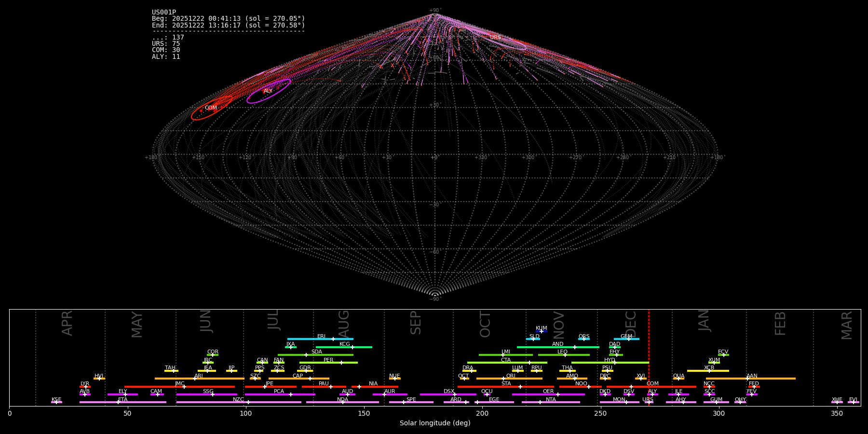Click the ORS shower label in timeline

(x=584, y=337)
